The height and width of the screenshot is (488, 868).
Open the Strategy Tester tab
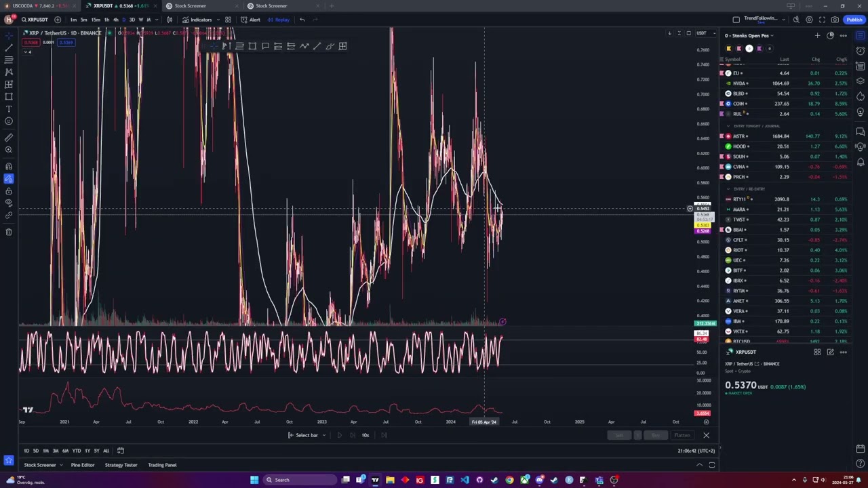[121, 465]
